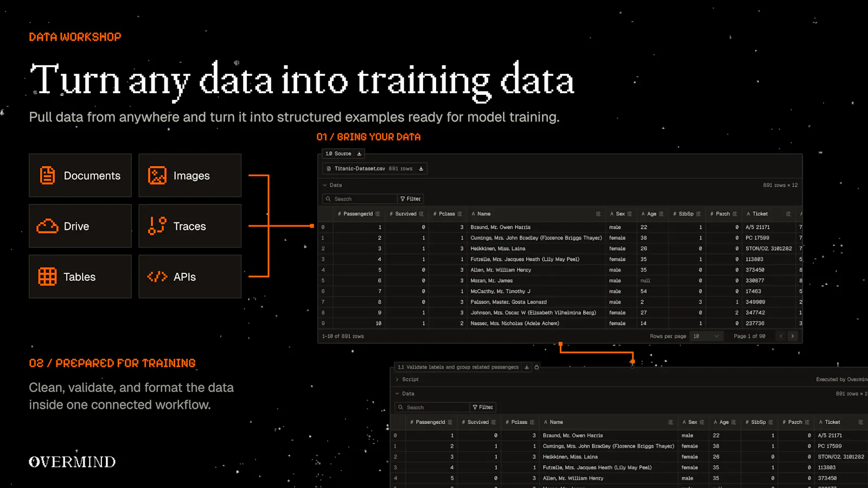Collapse the Data section in step 1.1
The width and height of the screenshot is (868, 488).
[x=398, y=394]
